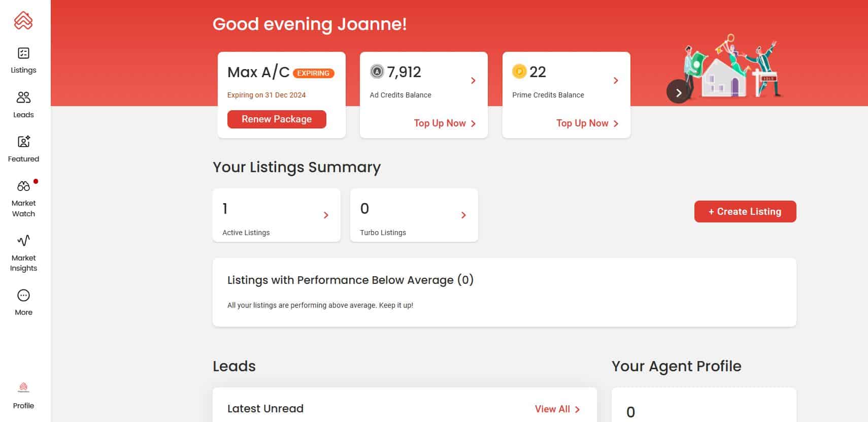Click the 'Your Agent Profile' heading
This screenshot has width=868, height=422.
coord(676,366)
